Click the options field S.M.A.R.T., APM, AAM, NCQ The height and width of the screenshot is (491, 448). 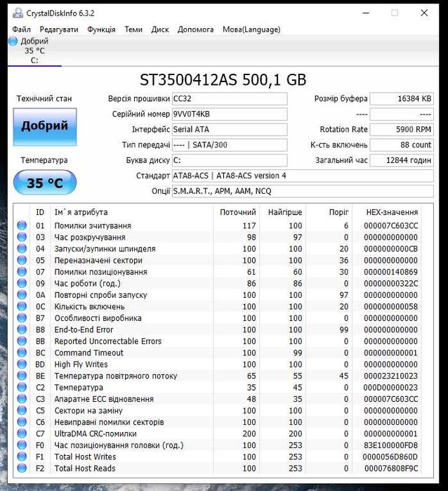(303, 191)
